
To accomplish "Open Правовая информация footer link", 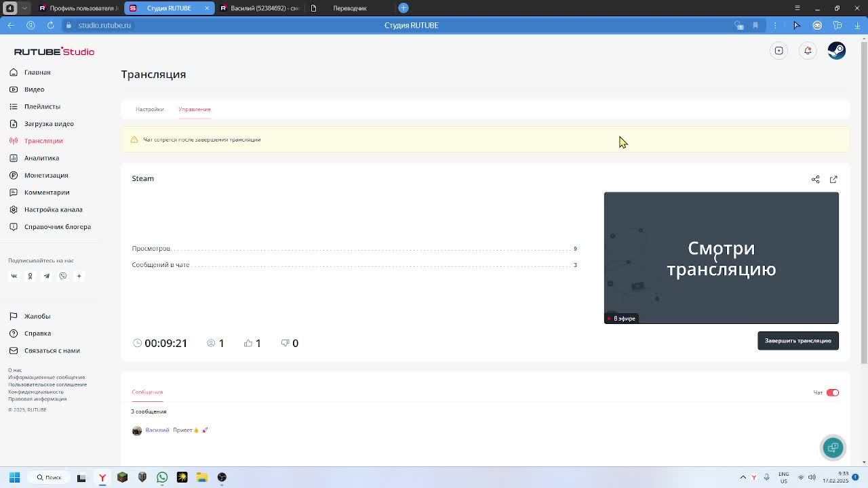I will (37, 399).
